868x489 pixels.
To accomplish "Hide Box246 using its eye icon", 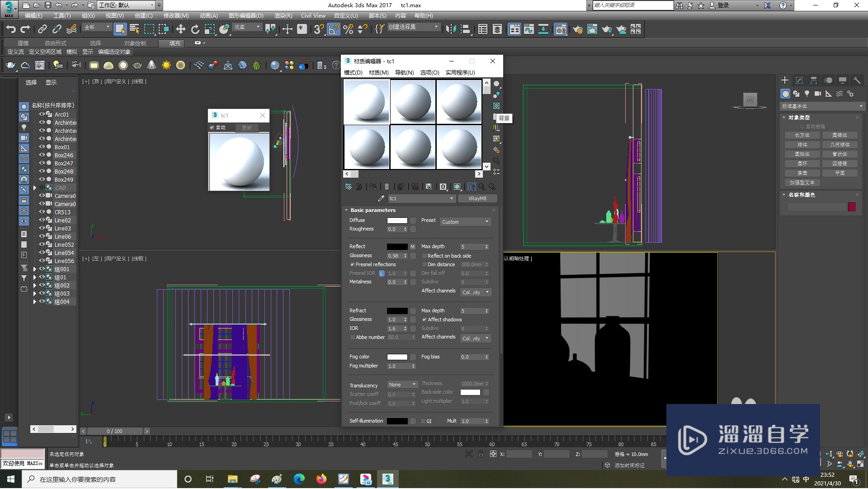I will (x=42, y=155).
